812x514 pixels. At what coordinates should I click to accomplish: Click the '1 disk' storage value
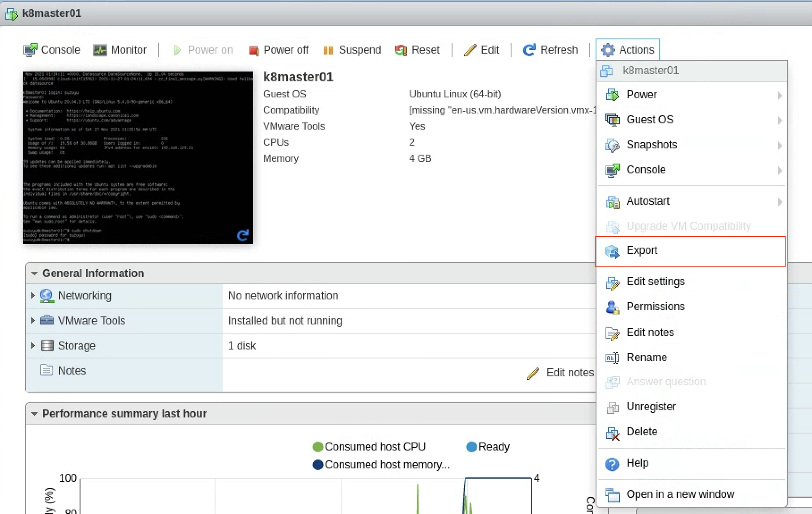coord(242,346)
